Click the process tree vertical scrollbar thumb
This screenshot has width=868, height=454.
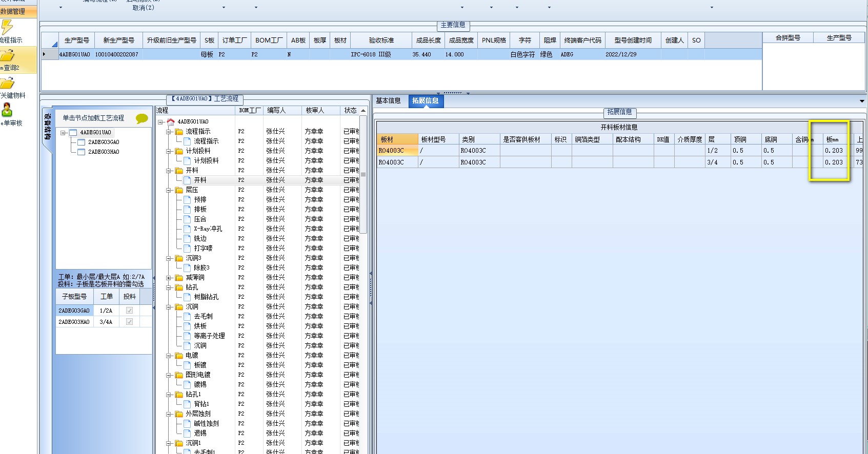pyautogui.click(x=363, y=174)
